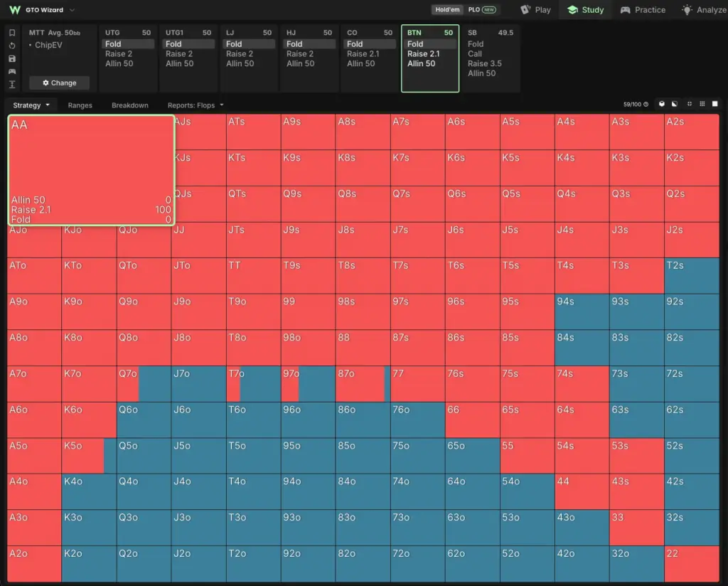The image size is (728, 586).
Task: Open the Reports: Flops dropdown
Action: point(196,105)
